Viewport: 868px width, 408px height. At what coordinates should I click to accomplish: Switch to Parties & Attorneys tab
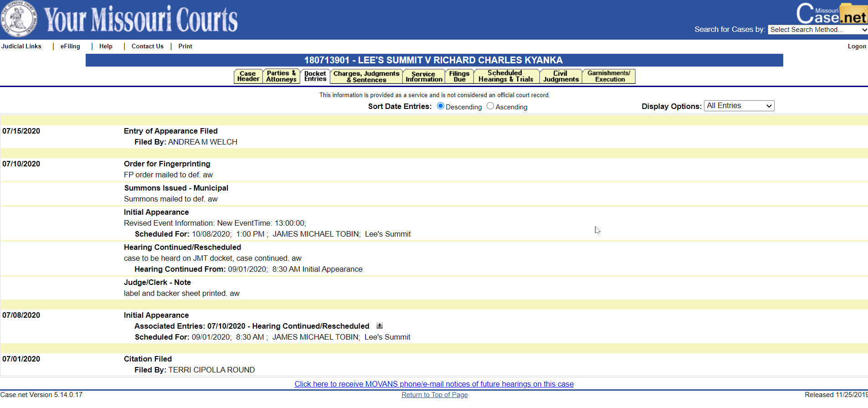(282, 76)
